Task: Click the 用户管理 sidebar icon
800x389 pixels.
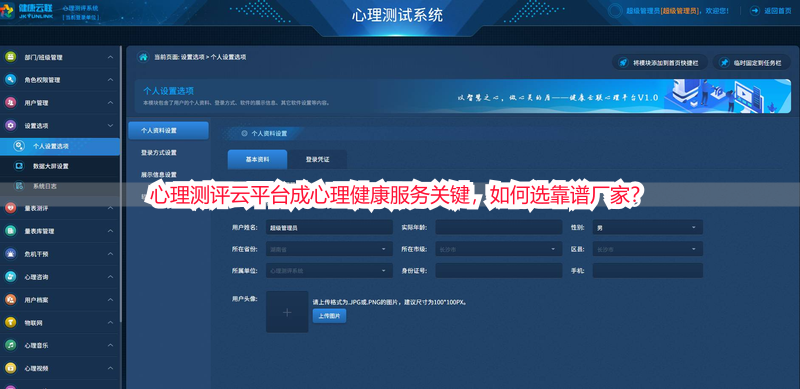Action: click(10, 103)
